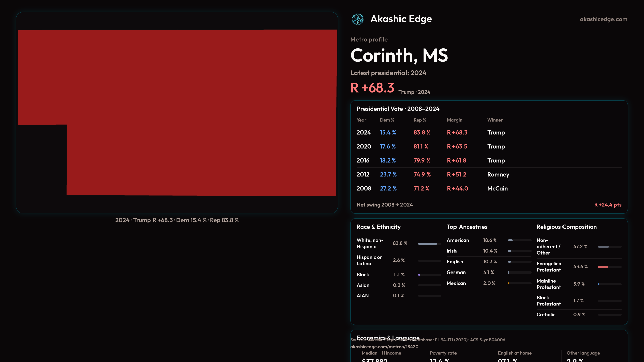Click the White, non-Hispanic percentage bar
Screen dimensions: 644x362
point(428,244)
